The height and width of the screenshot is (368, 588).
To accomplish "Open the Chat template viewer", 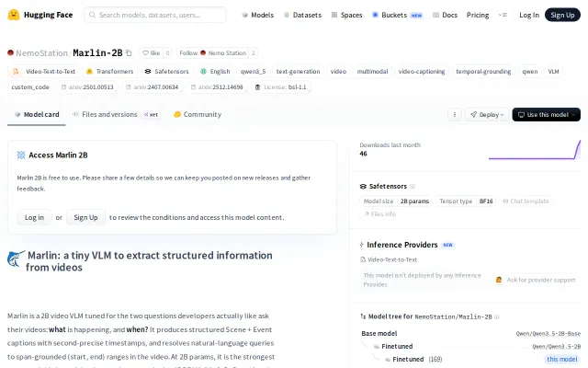I will [526, 201].
